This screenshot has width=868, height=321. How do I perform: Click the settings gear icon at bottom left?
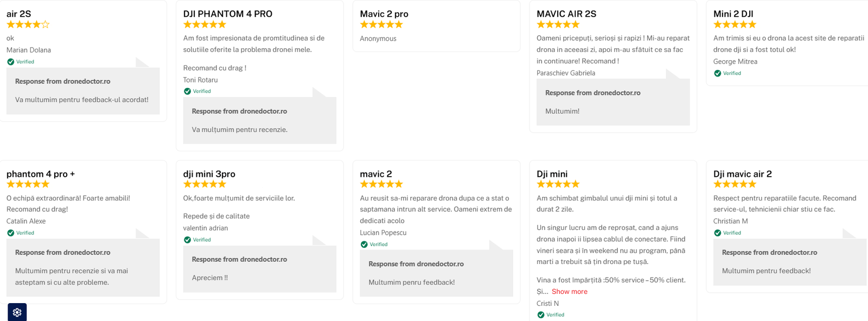pos(17,312)
